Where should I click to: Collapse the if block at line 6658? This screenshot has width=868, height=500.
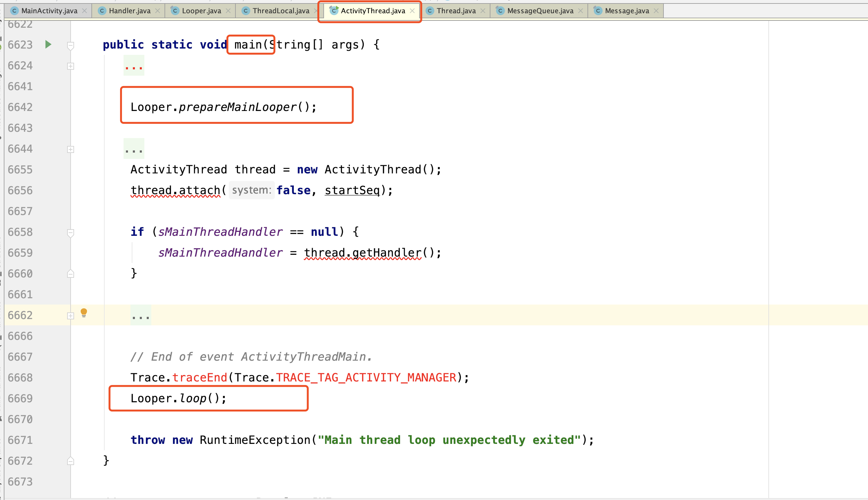tap(70, 233)
